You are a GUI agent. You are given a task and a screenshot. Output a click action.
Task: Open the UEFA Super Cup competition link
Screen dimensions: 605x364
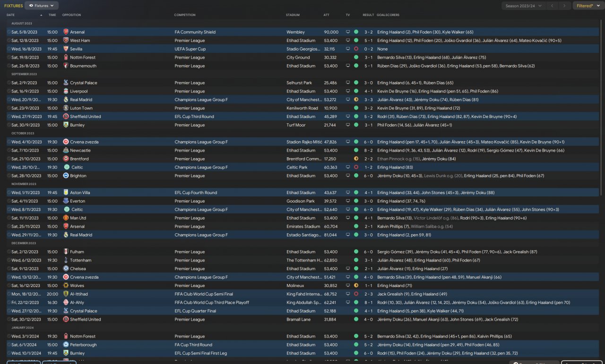pyautogui.click(x=190, y=49)
